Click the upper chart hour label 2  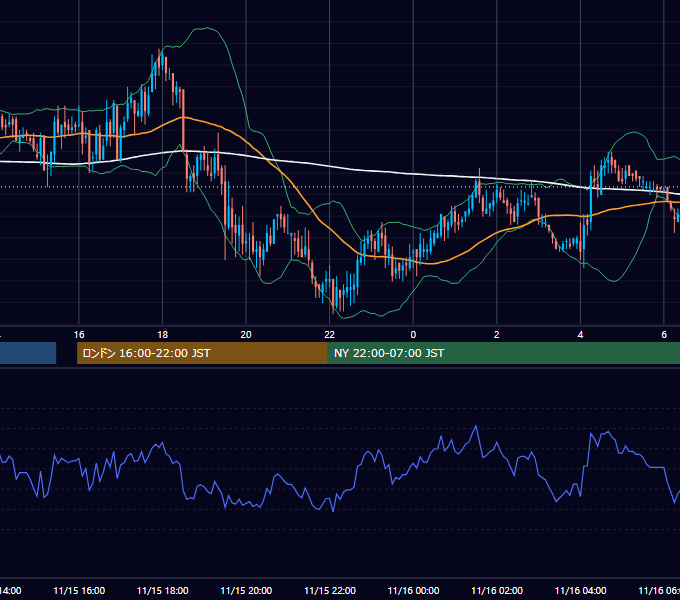click(x=497, y=335)
